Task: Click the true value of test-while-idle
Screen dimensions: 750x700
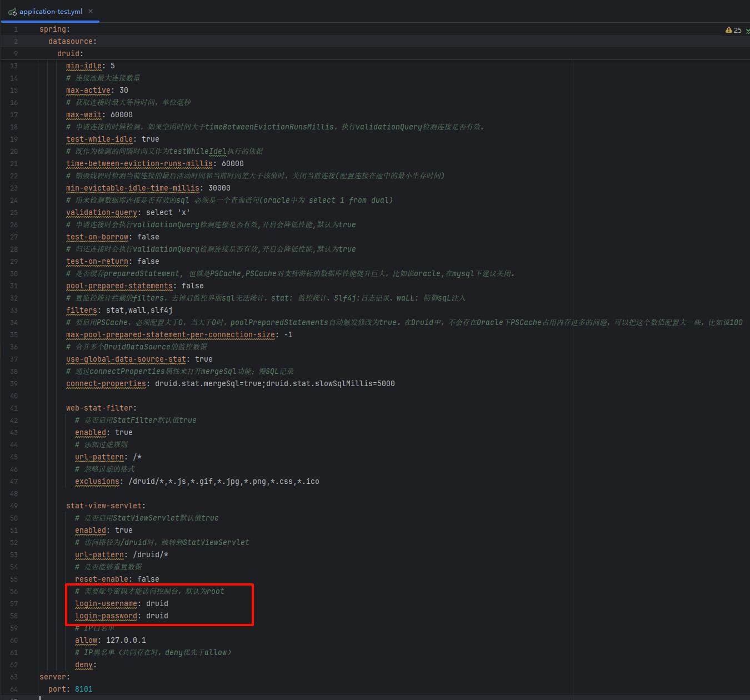Action: (x=150, y=139)
